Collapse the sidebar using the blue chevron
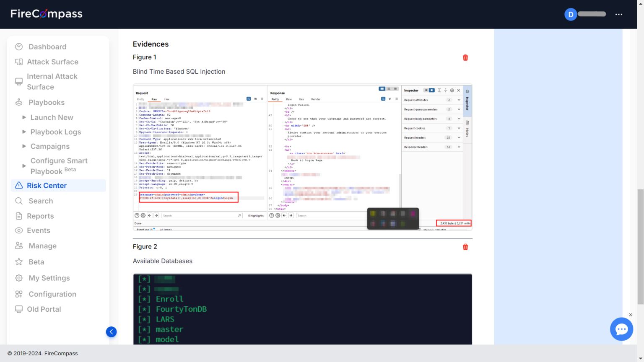 111,331
